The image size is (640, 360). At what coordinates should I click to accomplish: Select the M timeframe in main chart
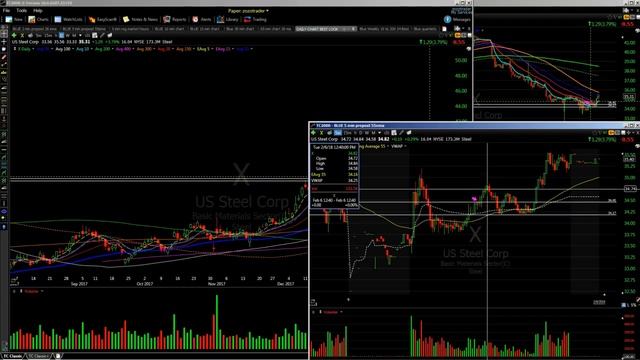74,36
